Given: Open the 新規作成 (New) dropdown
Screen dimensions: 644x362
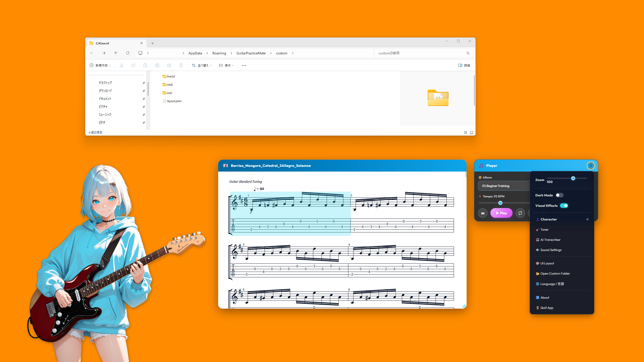Looking at the screenshot, I should point(100,65).
